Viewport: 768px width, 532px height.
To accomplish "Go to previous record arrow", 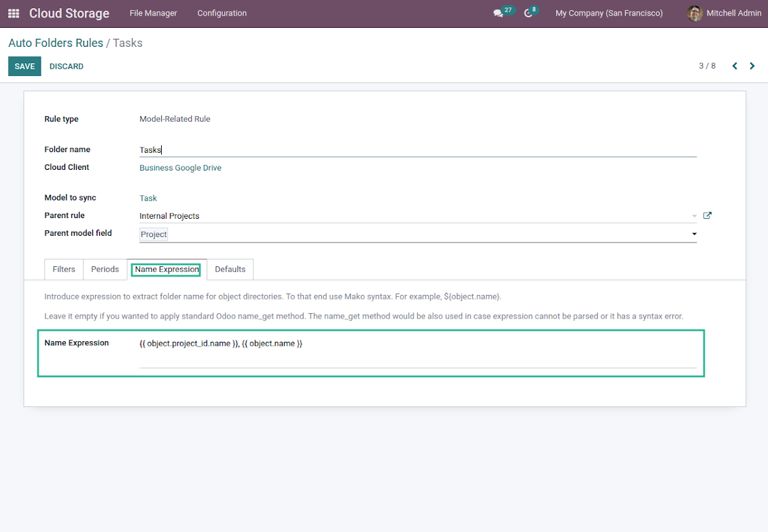I will point(735,66).
